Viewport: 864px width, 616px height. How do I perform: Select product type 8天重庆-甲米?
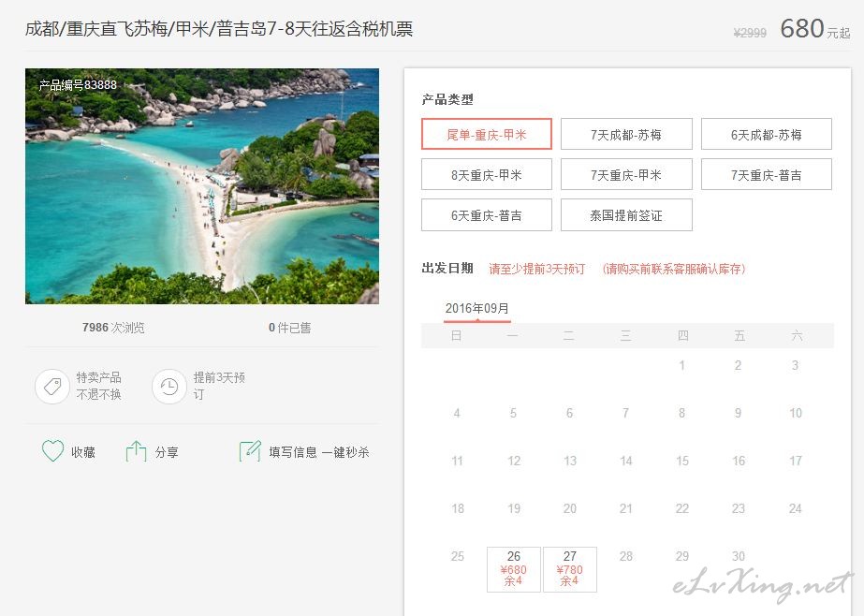pos(487,175)
